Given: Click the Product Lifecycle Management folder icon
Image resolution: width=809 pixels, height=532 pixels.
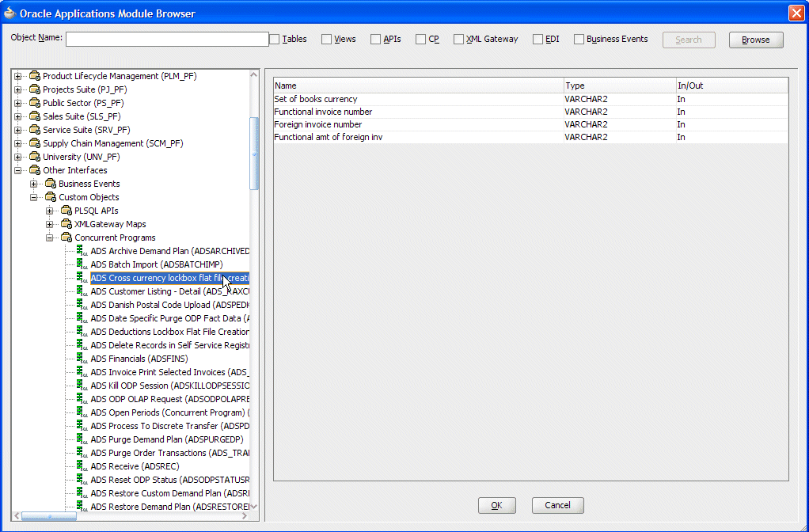Looking at the screenshot, I should pos(35,76).
